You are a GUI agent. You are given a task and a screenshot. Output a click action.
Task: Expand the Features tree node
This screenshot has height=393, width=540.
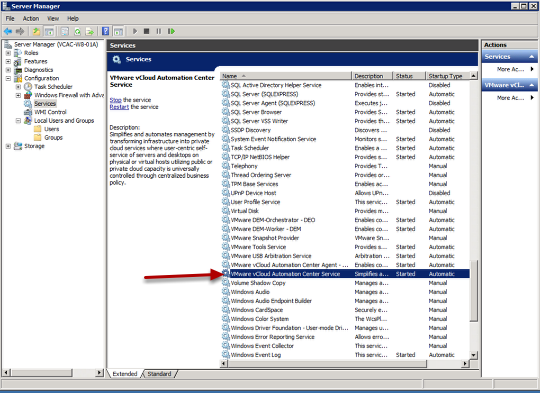(8, 61)
